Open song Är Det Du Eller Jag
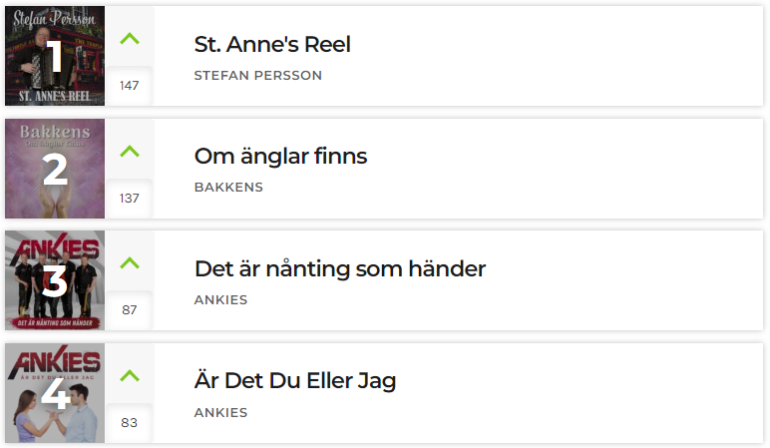The width and height of the screenshot is (770, 448). [295, 381]
